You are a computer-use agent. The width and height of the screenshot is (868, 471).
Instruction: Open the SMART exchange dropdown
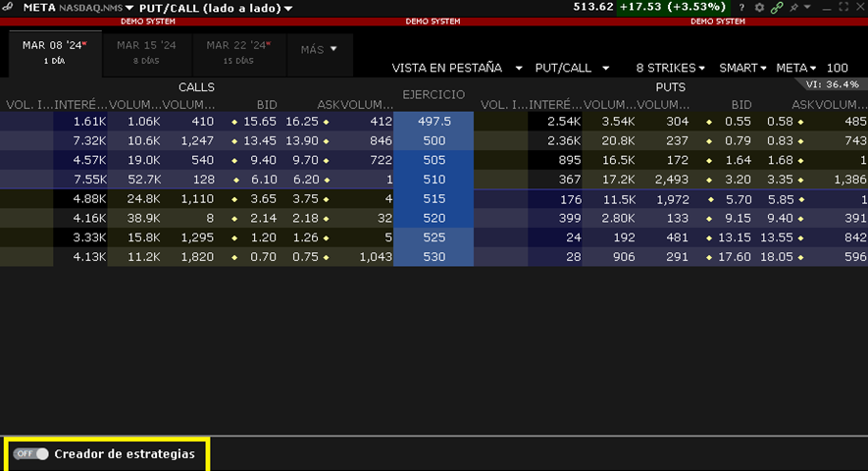743,68
